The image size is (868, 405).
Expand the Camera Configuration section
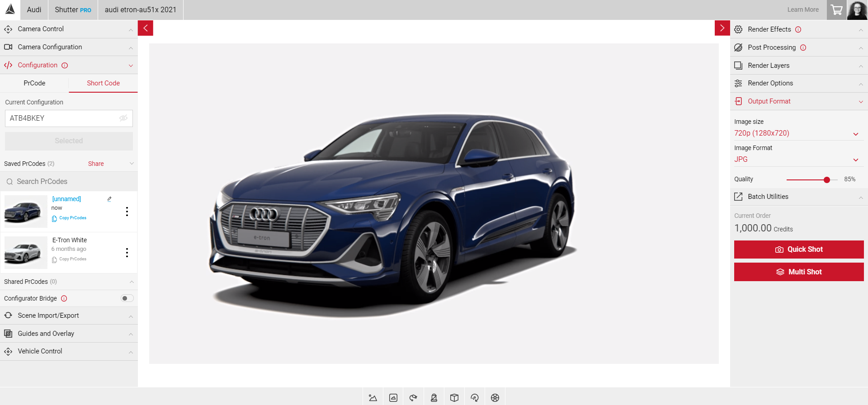[69, 47]
